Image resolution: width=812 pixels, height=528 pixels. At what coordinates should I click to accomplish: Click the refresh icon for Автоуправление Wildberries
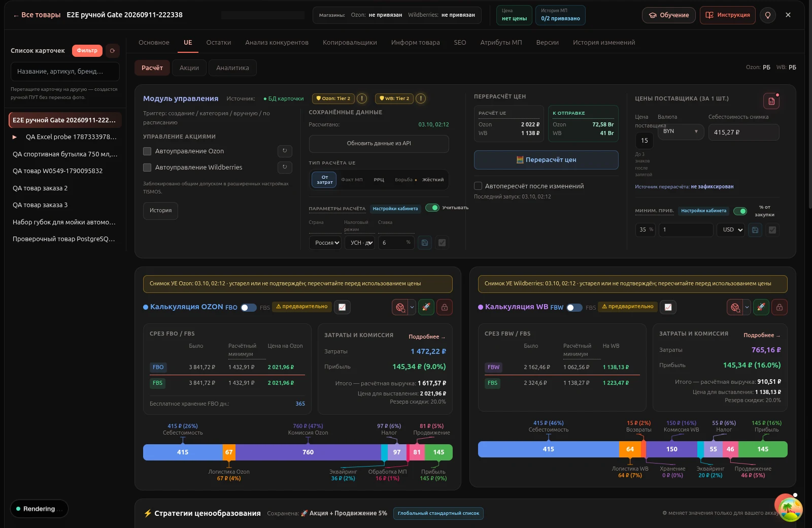coord(285,167)
